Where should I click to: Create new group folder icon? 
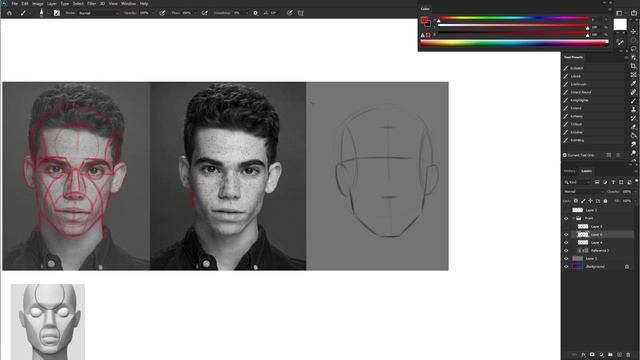pyautogui.click(x=610, y=355)
